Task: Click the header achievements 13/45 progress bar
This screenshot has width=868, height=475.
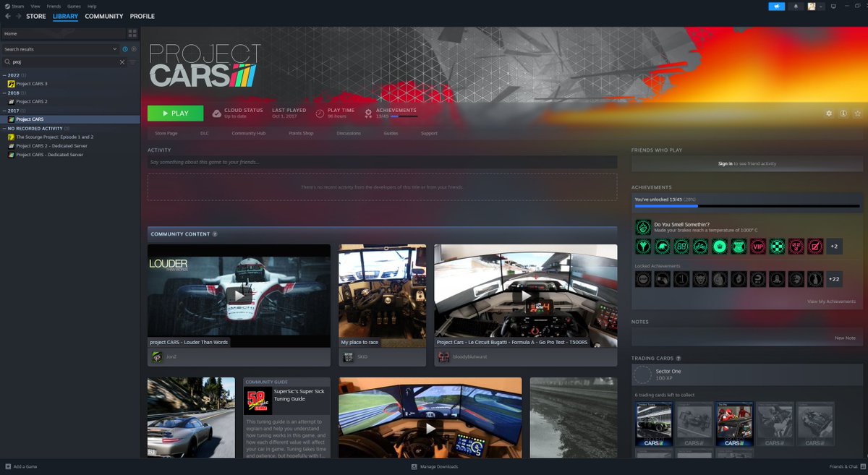Action: click(x=404, y=116)
